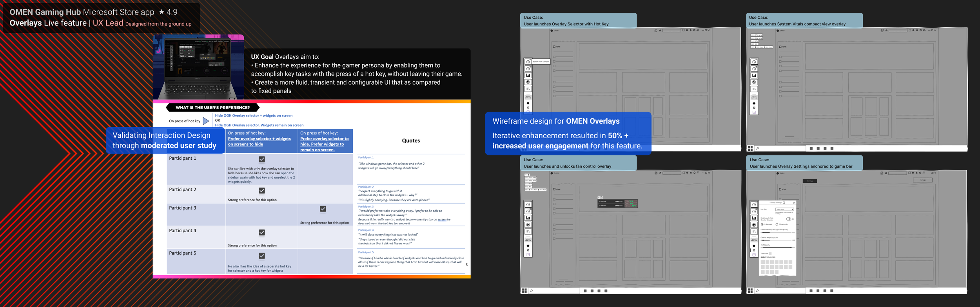Open My Hub tab in Overlay Settings wireframe
This screenshot has height=307, width=980.
click(810, 181)
